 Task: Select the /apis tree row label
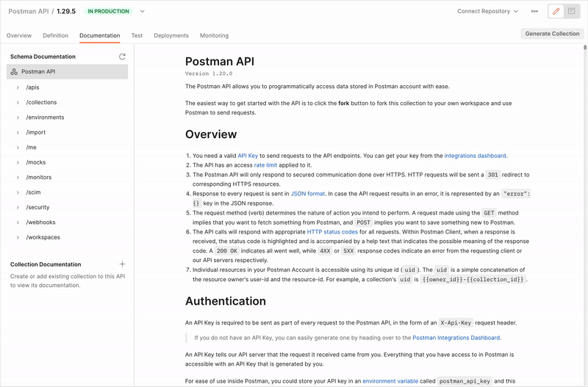32,87
